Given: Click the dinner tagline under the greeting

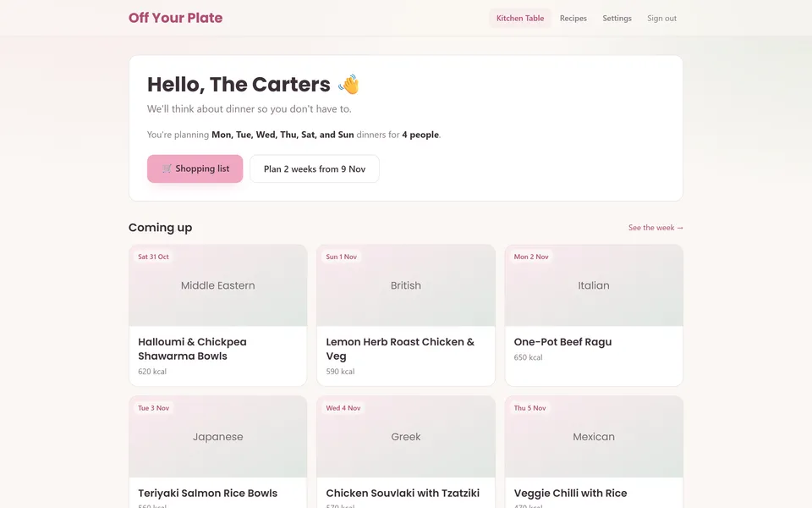Looking at the screenshot, I should point(249,109).
